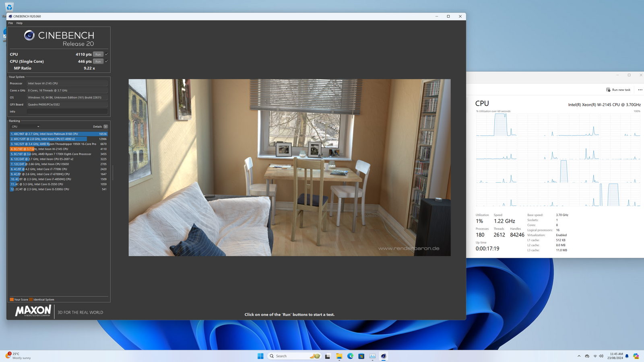Screen dimensions: 644x362
Task: Open the three-dots menu in Task Manager
Action: 640,90
